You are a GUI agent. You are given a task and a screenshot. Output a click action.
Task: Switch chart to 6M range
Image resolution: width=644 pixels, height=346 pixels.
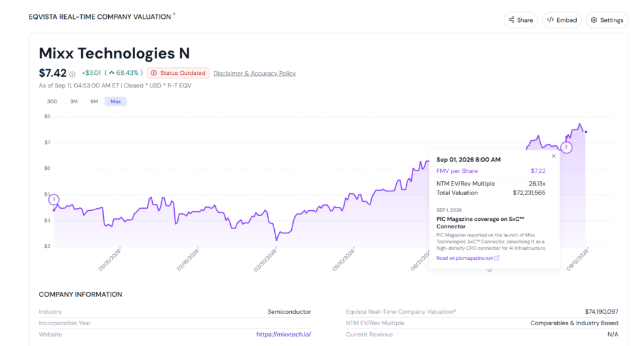94,101
